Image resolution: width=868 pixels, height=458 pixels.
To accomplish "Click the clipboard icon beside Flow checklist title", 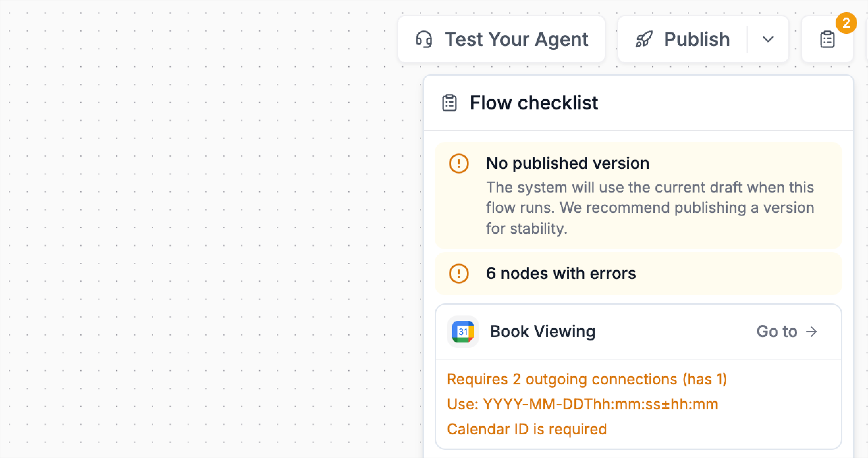I will [450, 103].
